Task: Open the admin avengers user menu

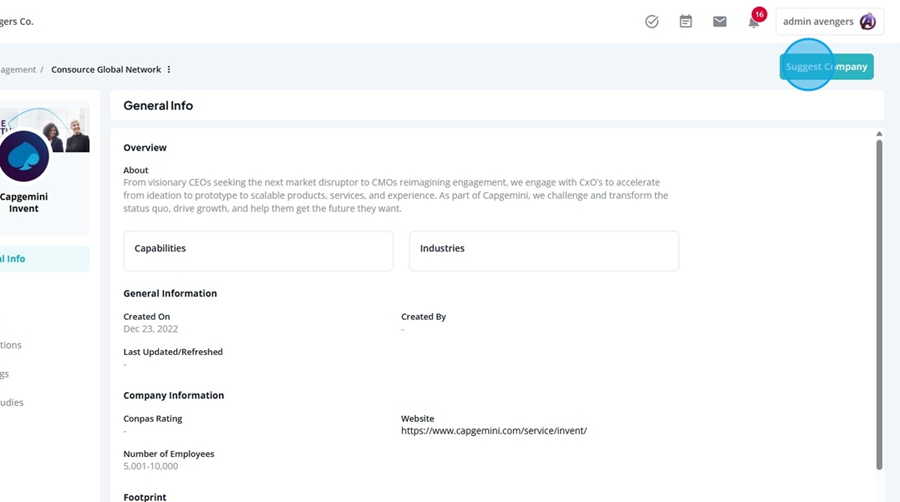Action: [x=829, y=22]
